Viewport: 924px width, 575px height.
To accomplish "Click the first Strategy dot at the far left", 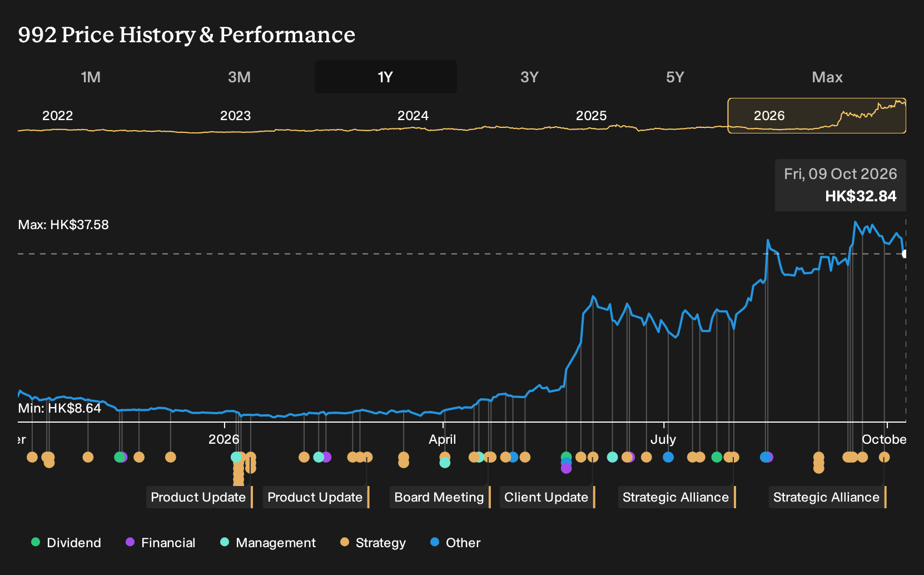I will click(x=32, y=457).
